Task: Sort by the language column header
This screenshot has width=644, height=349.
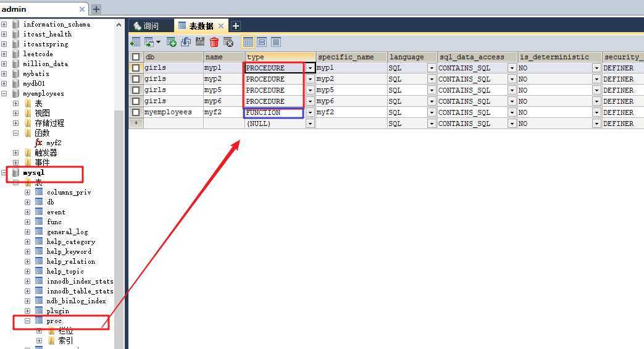Action: tap(412, 57)
